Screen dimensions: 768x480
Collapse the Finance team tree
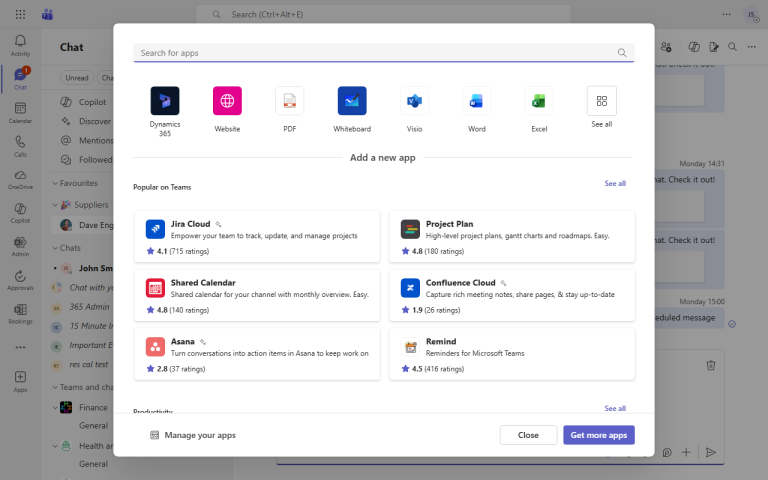[x=53, y=407]
